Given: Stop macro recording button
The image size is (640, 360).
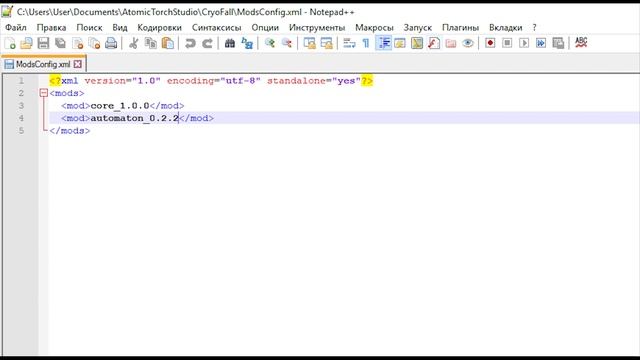Looking at the screenshot, I should 507,43.
